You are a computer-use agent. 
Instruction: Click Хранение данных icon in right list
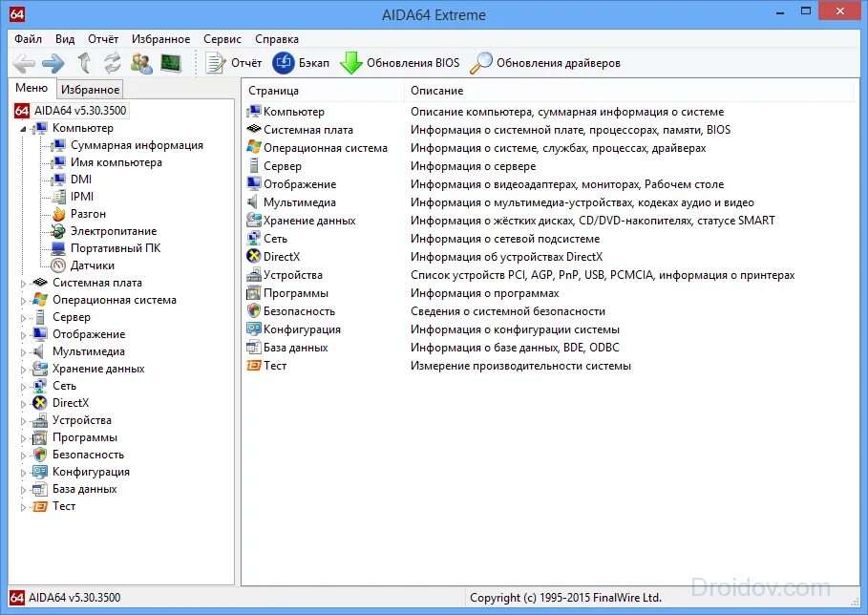254,221
